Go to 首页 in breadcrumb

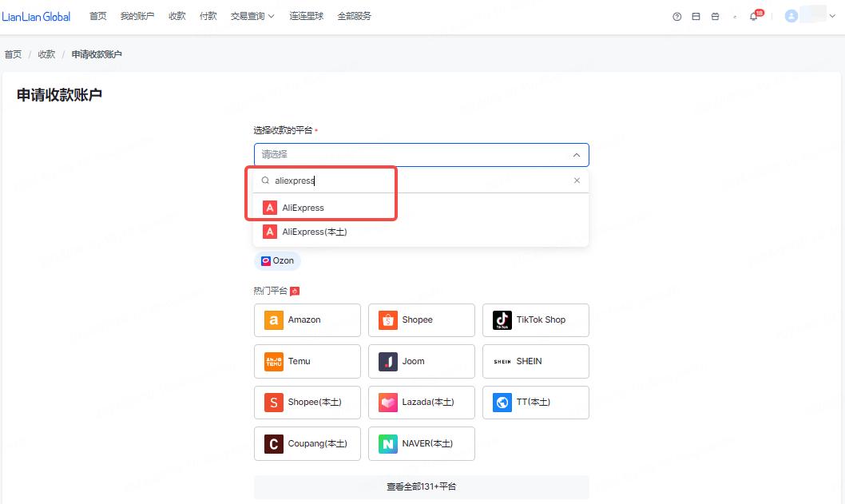click(x=13, y=54)
